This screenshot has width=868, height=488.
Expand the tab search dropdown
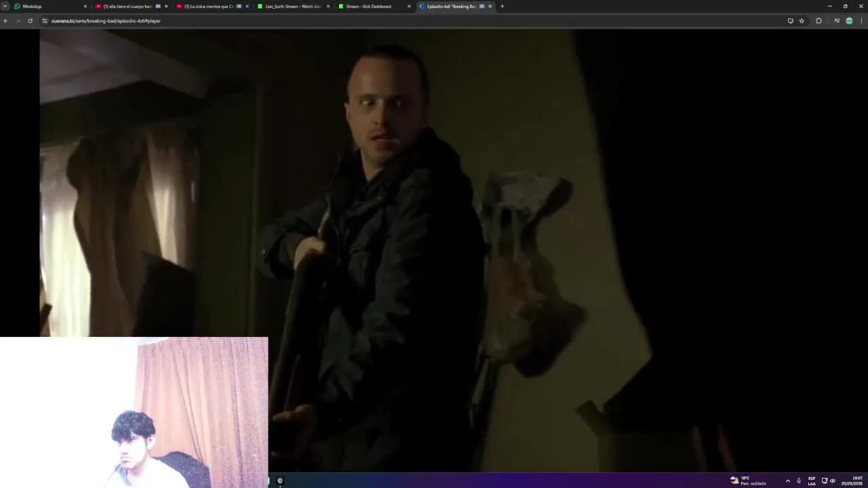5,6
